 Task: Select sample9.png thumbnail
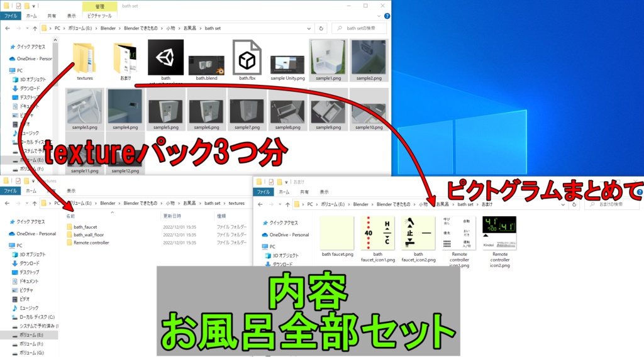(x=328, y=111)
